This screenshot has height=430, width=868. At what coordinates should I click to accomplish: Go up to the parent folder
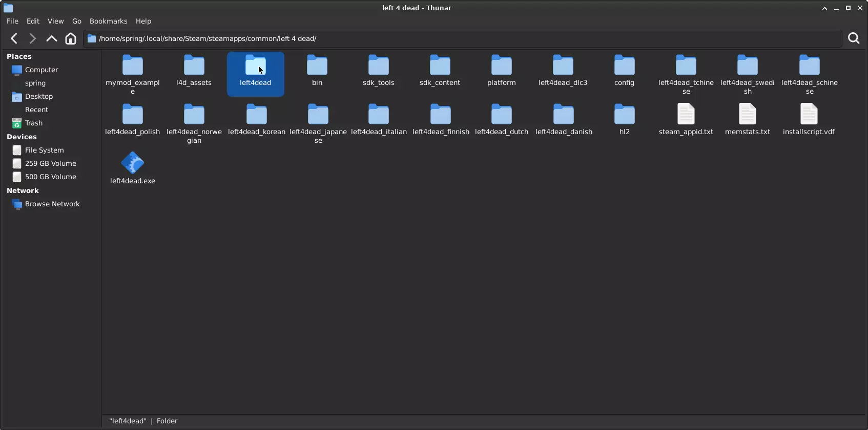(51, 38)
